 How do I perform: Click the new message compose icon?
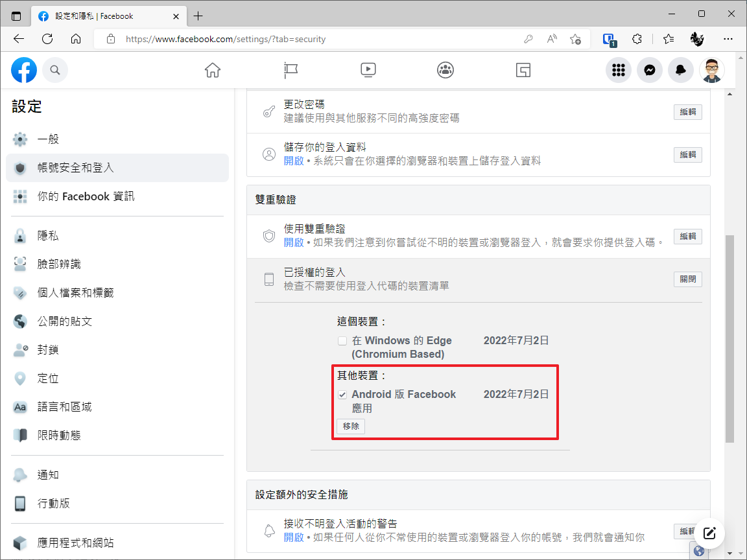pos(709,533)
